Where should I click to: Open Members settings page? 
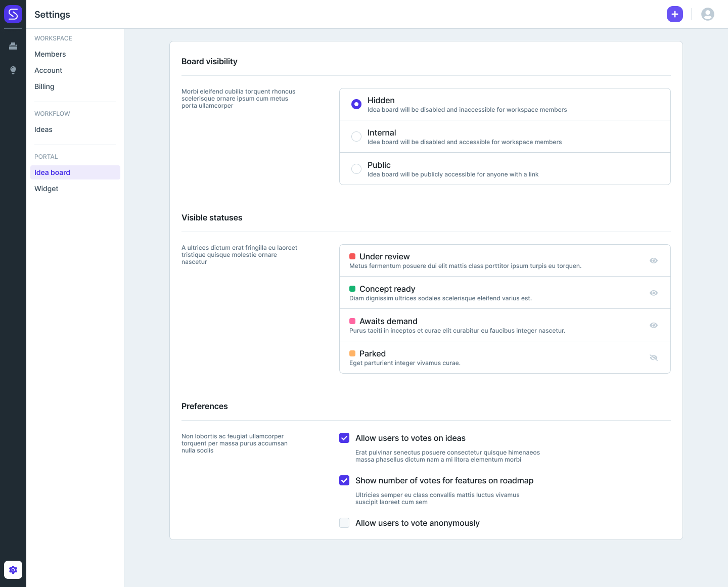(50, 54)
